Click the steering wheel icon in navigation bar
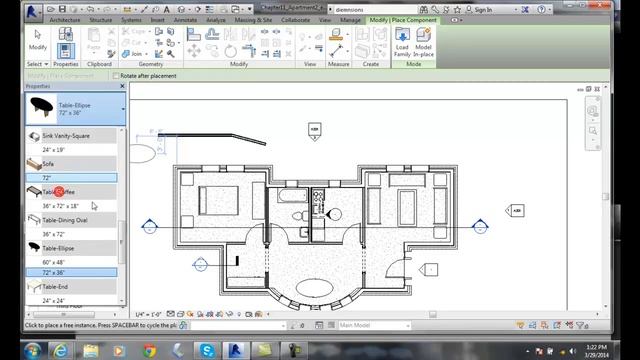The height and width of the screenshot is (360, 640). 593,111
